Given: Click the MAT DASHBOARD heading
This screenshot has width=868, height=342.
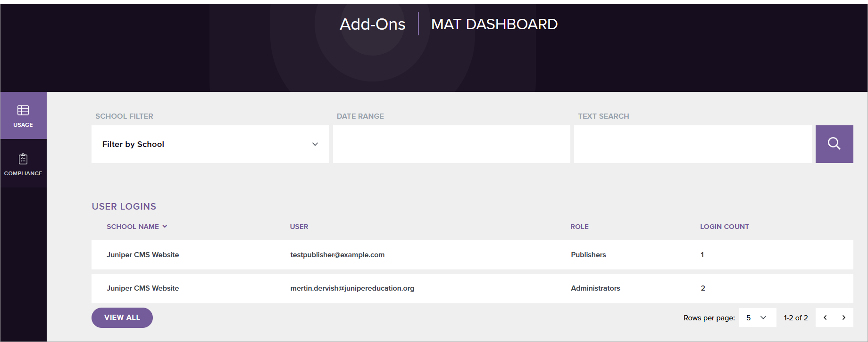Looking at the screenshot, I should point(494,24).
